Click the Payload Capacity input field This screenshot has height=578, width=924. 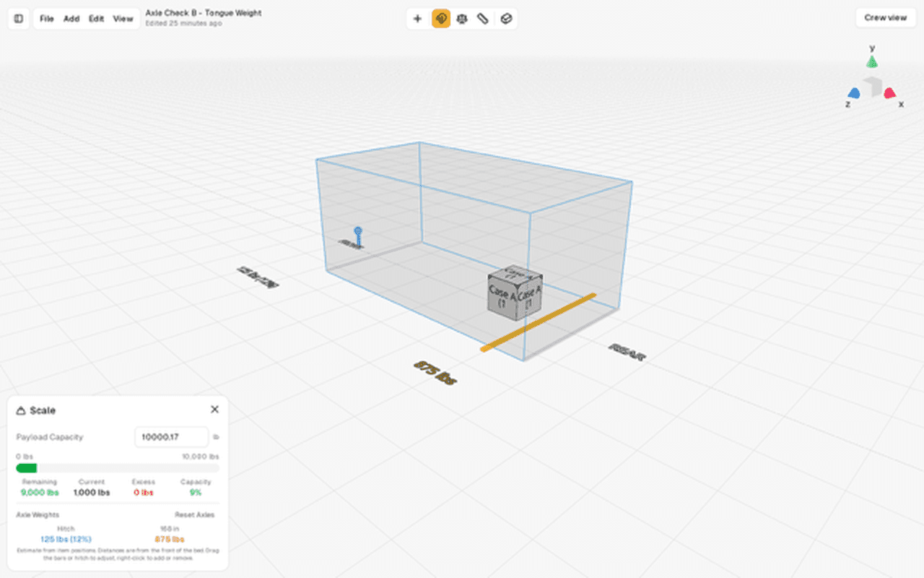coord(171,437)
